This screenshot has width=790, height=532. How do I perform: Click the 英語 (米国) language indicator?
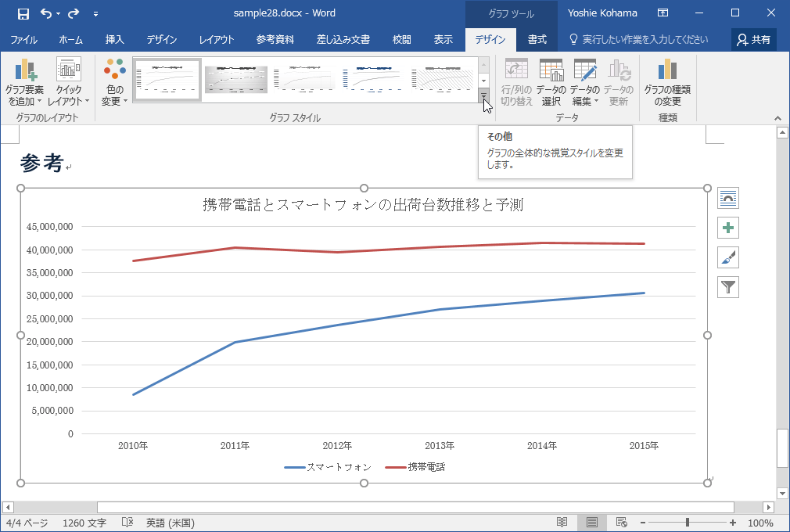171,523
